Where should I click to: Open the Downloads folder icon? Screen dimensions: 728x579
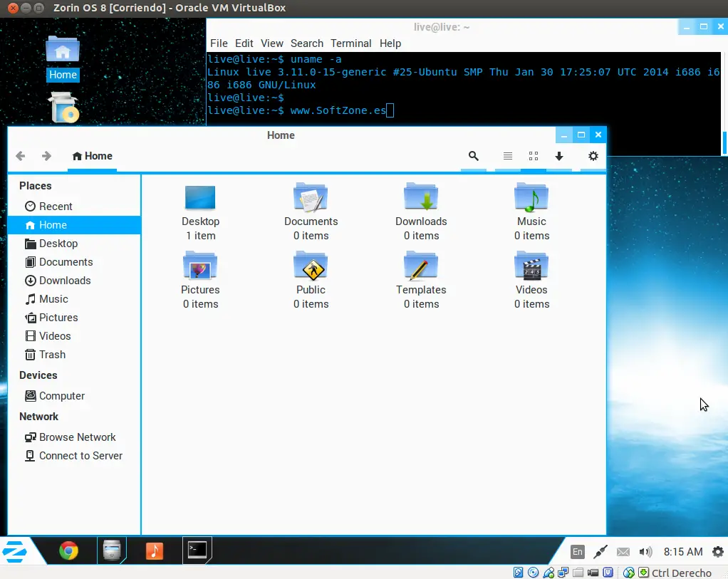click(421, 197)
